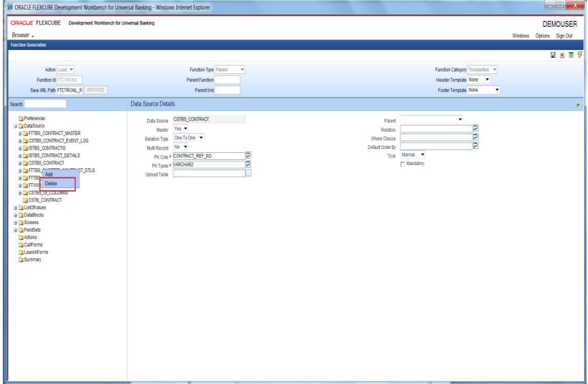
Task: Click the Parent Function input field
Action: click(227, 80)
